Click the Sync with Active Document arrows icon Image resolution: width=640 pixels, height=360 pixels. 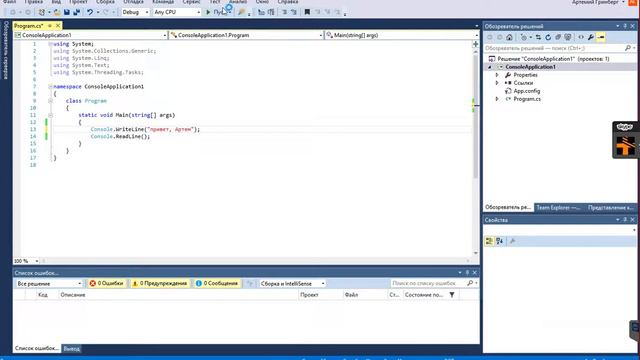(538, 37)
